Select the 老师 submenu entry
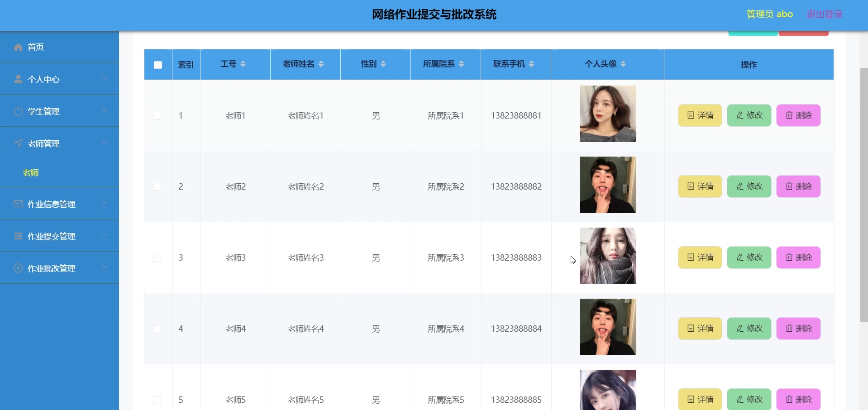The width and height of the screenshot is (868, 410). pos(30,172)
